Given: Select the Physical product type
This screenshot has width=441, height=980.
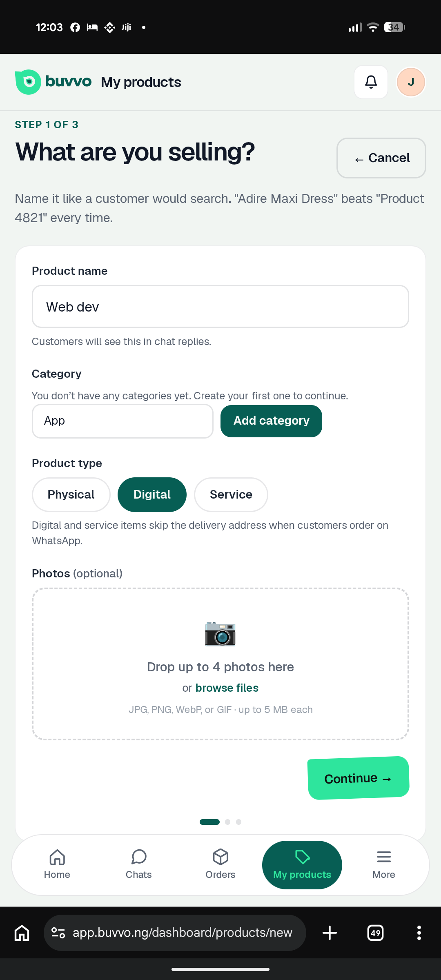Looking at the screenshot, I should (x=71, y=494).
